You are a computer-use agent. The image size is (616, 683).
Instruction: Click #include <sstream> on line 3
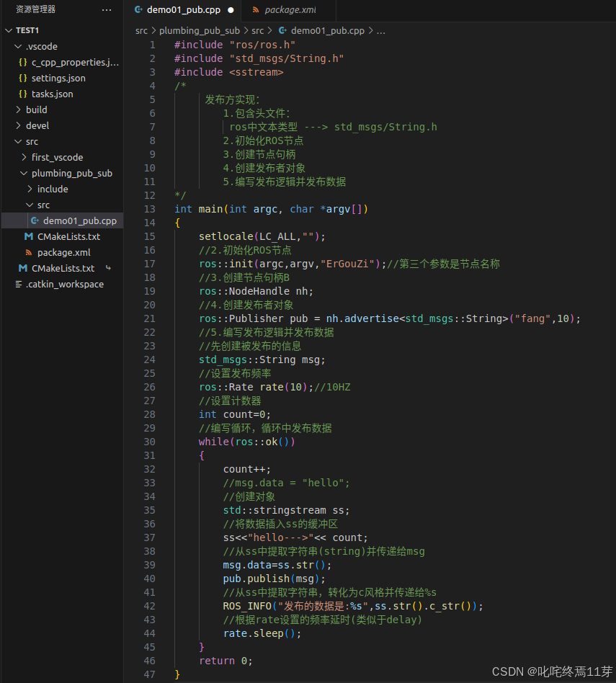(229, 72)
